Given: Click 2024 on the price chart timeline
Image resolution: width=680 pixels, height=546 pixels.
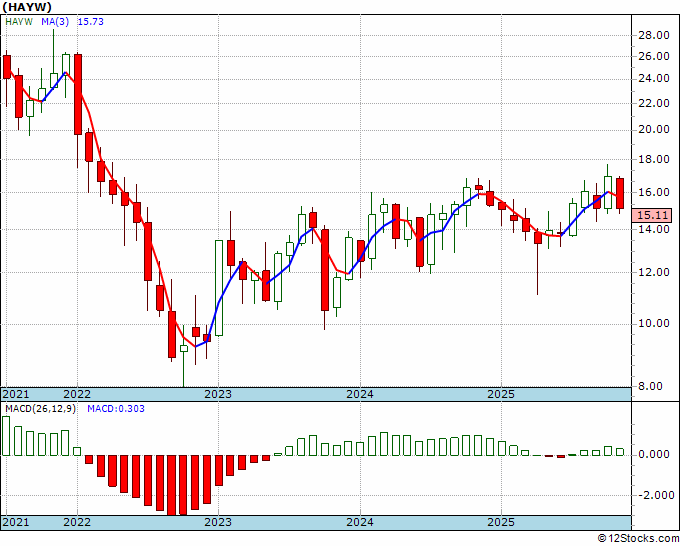Looking at the screenshot, I should [x=360, y=394].
